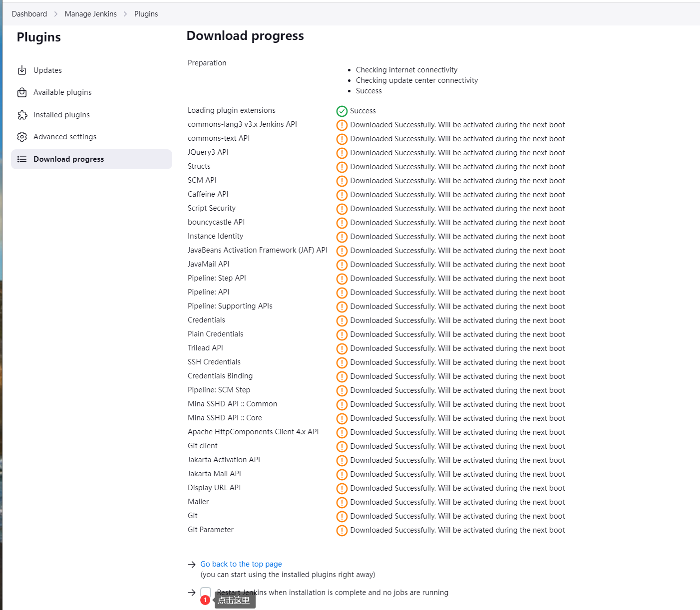
Task: Click the Updates sidebar icon
Action: pos(22,70)
